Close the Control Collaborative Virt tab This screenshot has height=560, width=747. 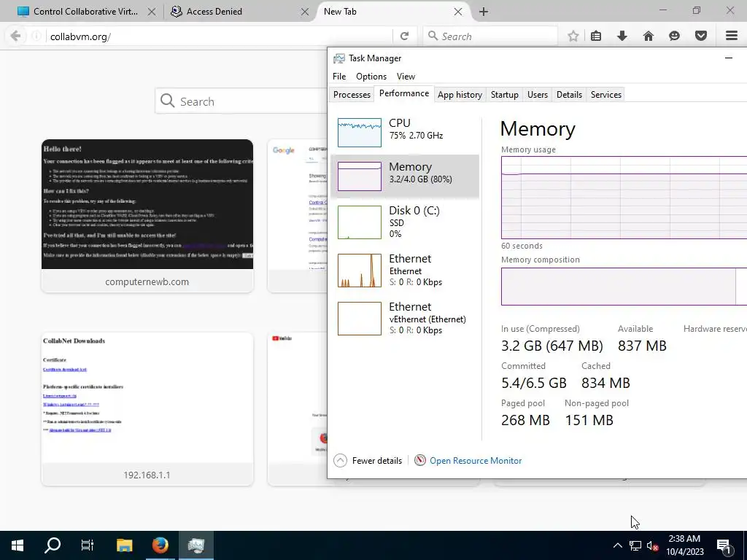click(x=152, y=12)
